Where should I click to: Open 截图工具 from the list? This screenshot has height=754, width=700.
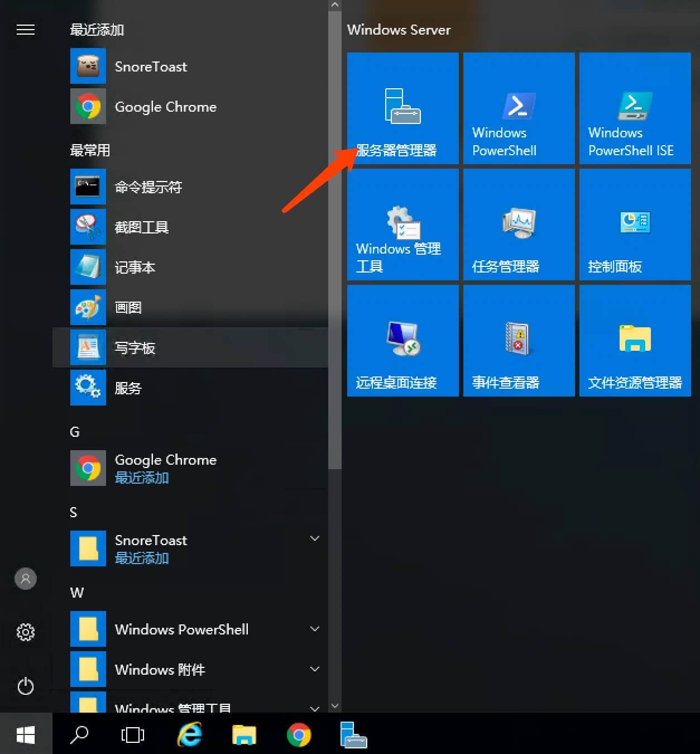tap(190, 227)
